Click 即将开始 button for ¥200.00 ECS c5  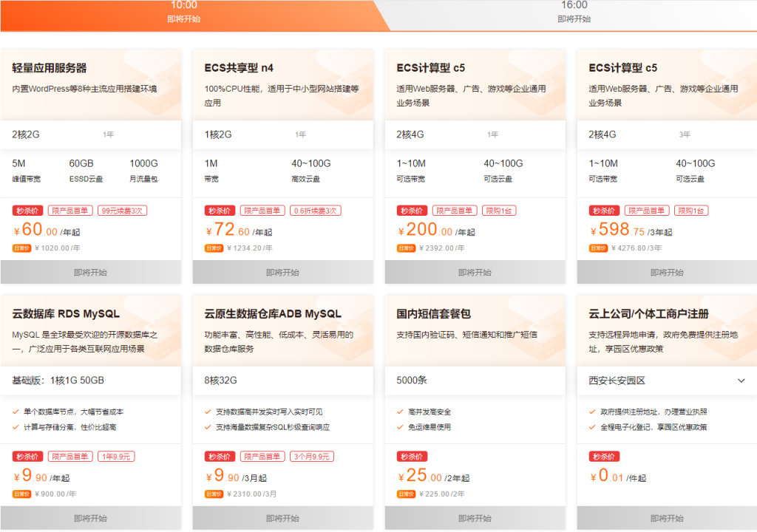click(475, 272)
